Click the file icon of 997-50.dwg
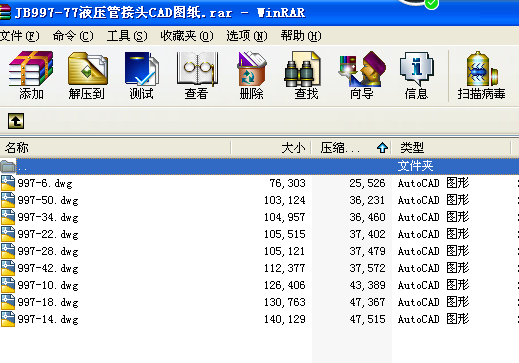Image resolution: width=519 pixels, height=363 pixels. pyautogui.click(x=8, y=200)
